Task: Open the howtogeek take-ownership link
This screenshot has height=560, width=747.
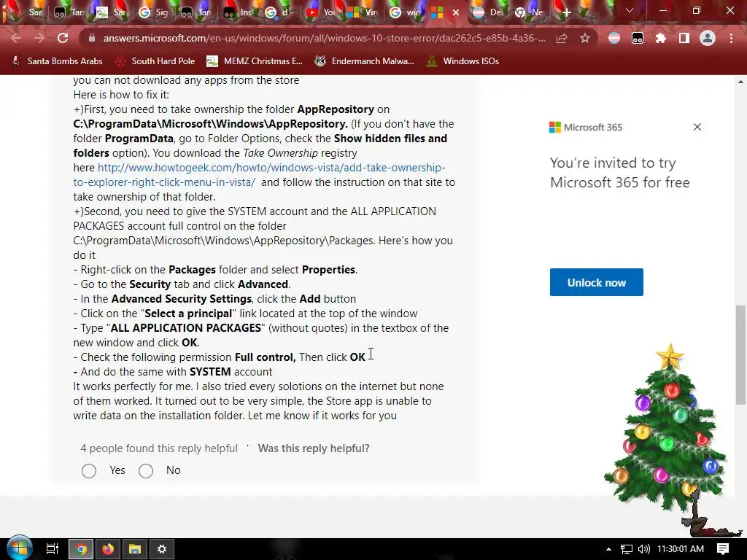Action: coord(259,175)
